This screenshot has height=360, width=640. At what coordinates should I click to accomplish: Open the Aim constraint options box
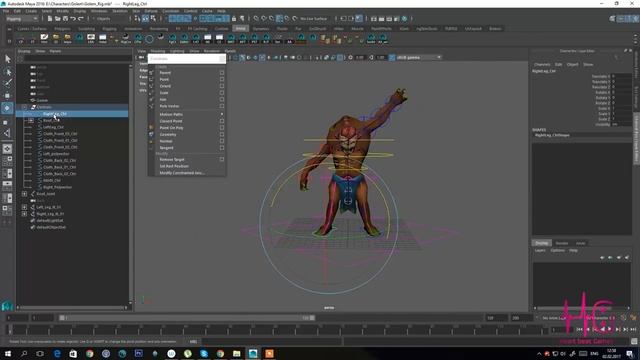[222, 99]
